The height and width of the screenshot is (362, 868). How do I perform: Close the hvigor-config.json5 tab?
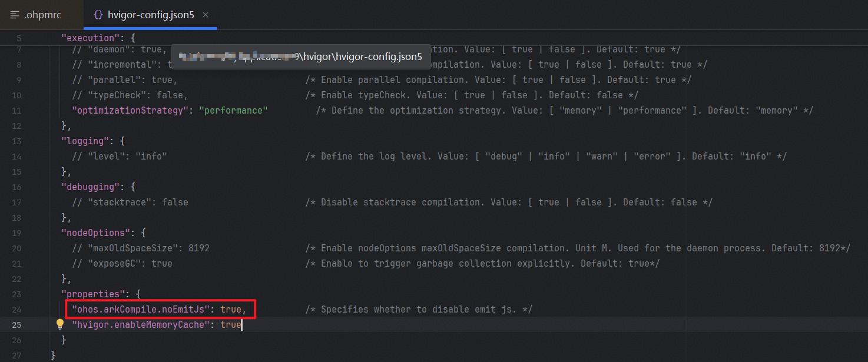206,15
